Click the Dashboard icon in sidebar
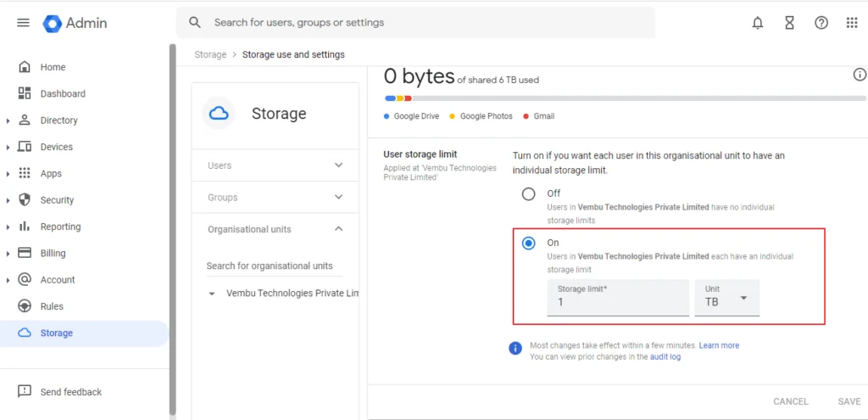This screenshot has width=868, height=420. [x=25, y=93]
